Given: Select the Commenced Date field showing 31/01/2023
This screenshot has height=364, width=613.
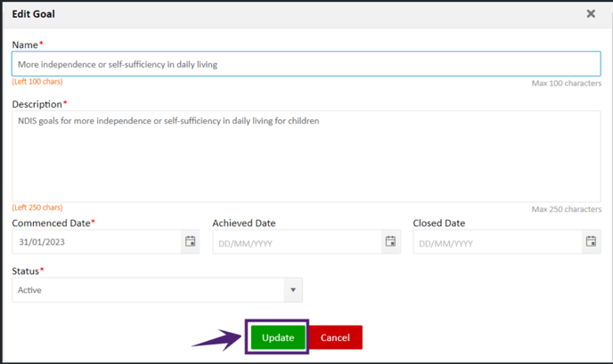Looking at the screenshot, I should click(96, 242).
